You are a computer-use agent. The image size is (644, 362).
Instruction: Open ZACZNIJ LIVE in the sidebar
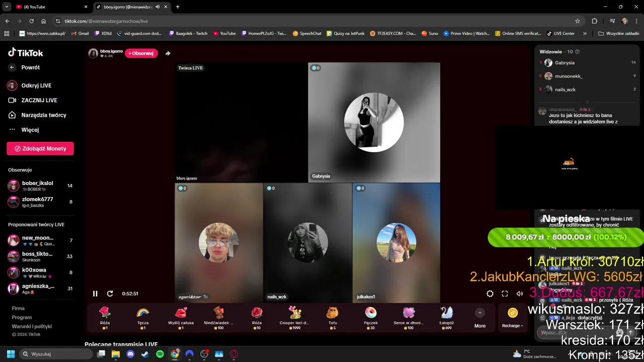33,100
